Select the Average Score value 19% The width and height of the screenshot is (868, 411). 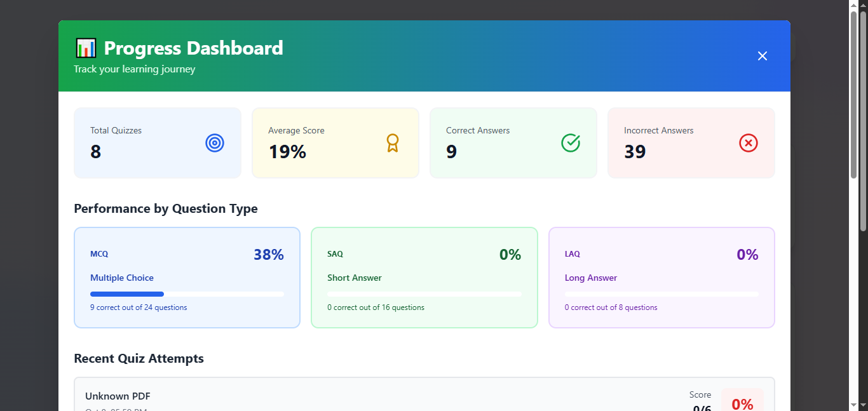pyautogui.click(x=287, y=152)
